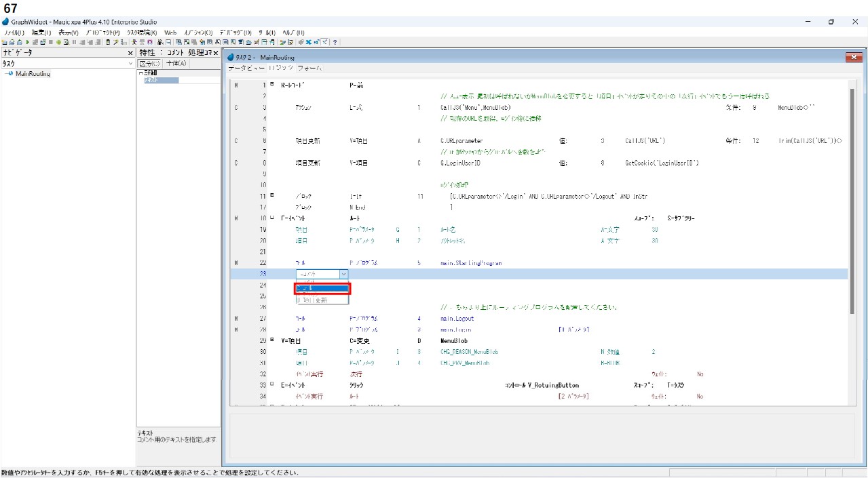Switch to the データビュー tab
The image size is (868, 478).
tap(246, 68)
